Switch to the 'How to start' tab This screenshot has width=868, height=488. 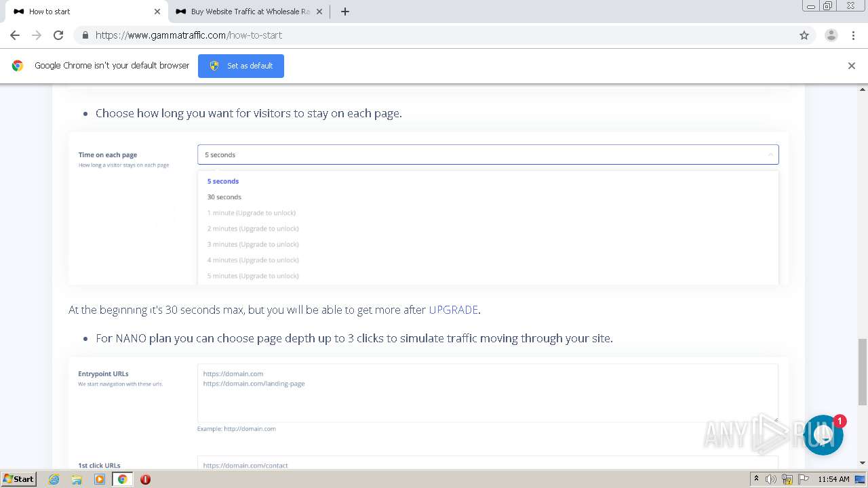(85, 12)
